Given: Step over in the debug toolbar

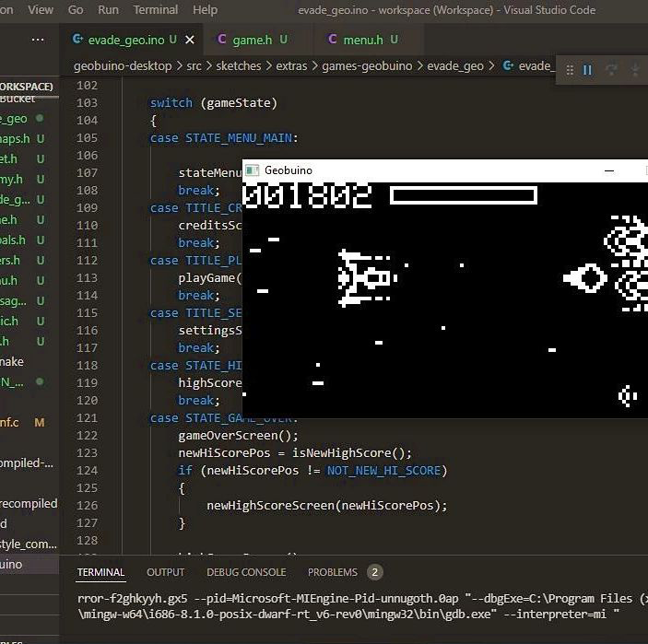Looking at the screenshot, I should point(611,70).
